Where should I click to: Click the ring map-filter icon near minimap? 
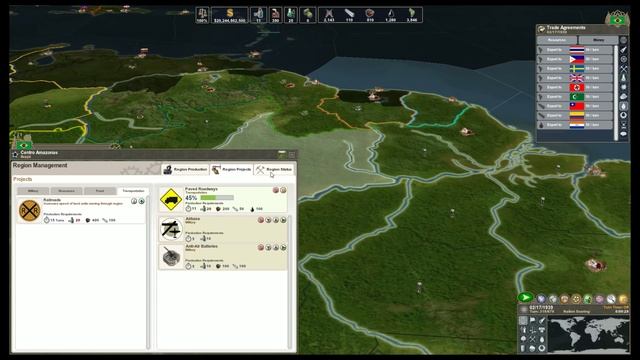click(542, 348)
